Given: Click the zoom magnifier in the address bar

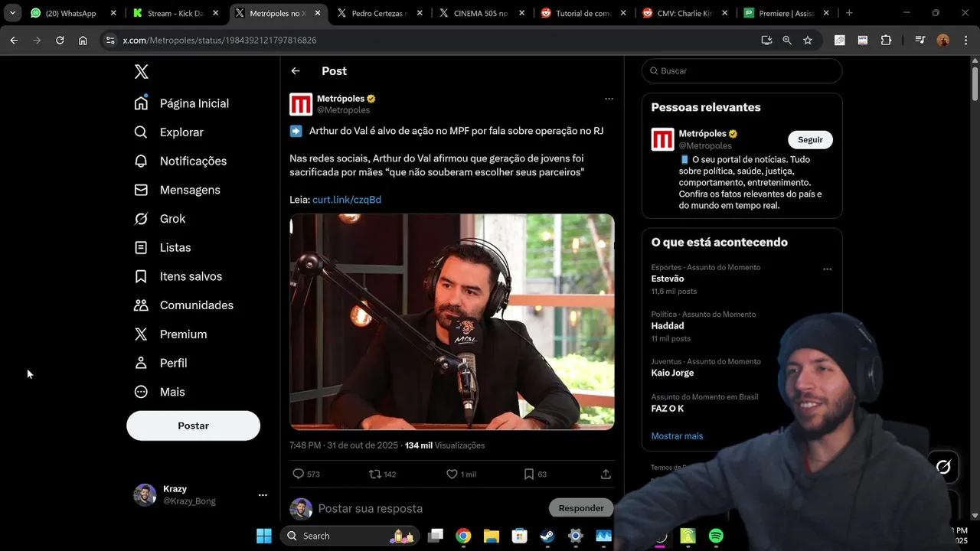Looking at the screenshot, I should 787,40.
